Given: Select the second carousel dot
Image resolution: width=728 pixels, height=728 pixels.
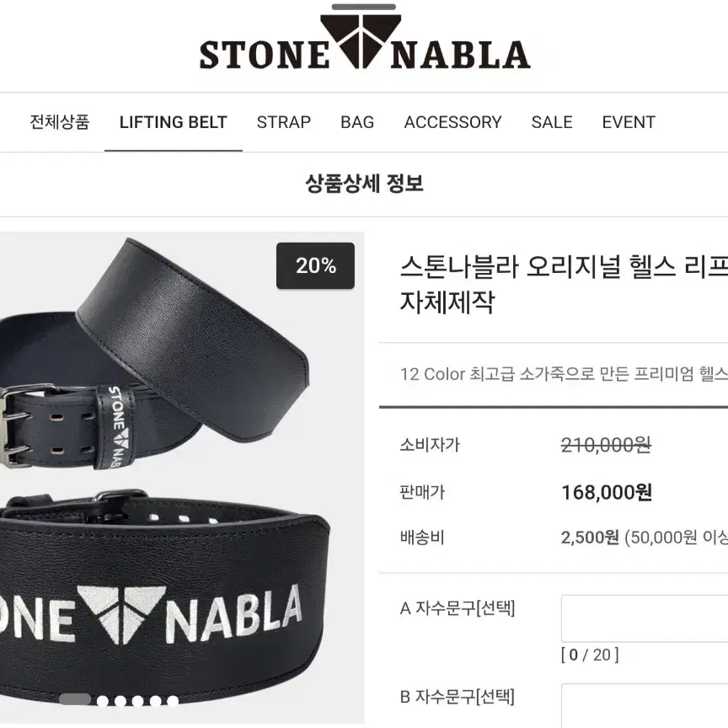Looking at the screenshot, I should (103, 700).
